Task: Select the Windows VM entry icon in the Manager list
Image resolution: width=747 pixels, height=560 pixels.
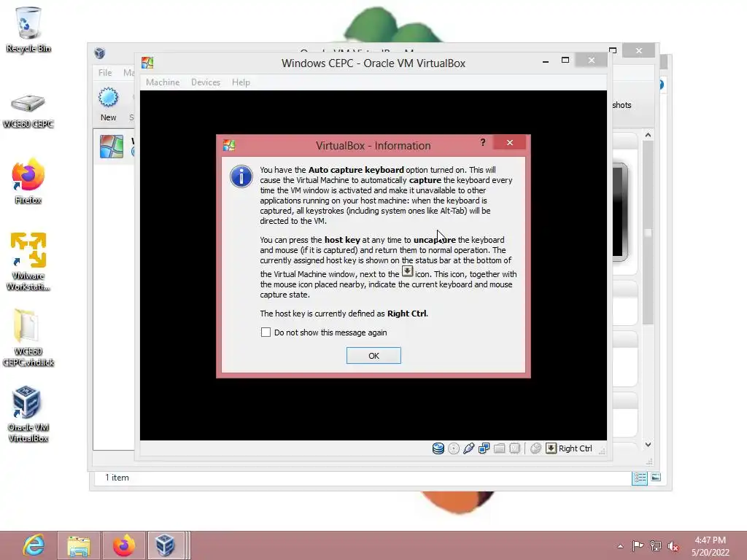Action: click(x=112, y=147)
